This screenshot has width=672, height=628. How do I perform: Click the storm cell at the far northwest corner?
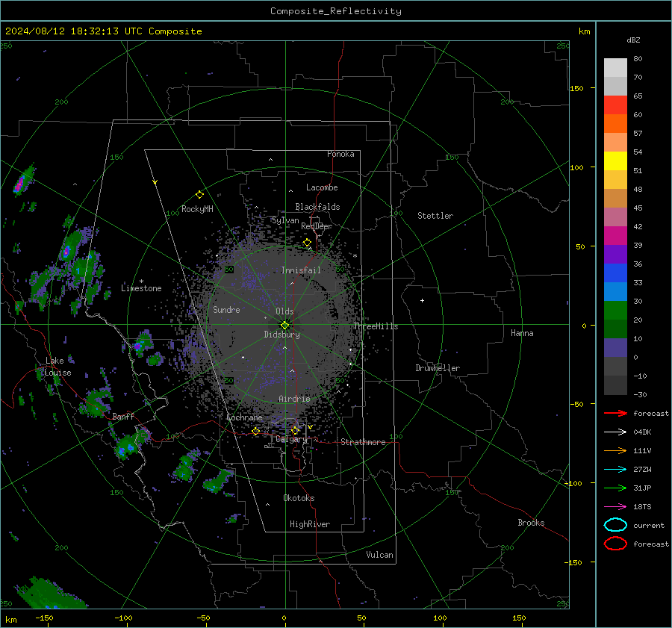point(24,180)
